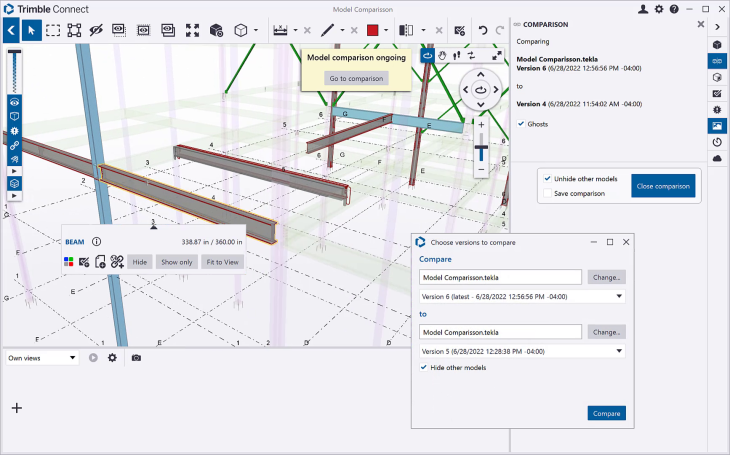730x455 pixels.
Task: Open the Own views dropdown
Action: pos(42,357)
